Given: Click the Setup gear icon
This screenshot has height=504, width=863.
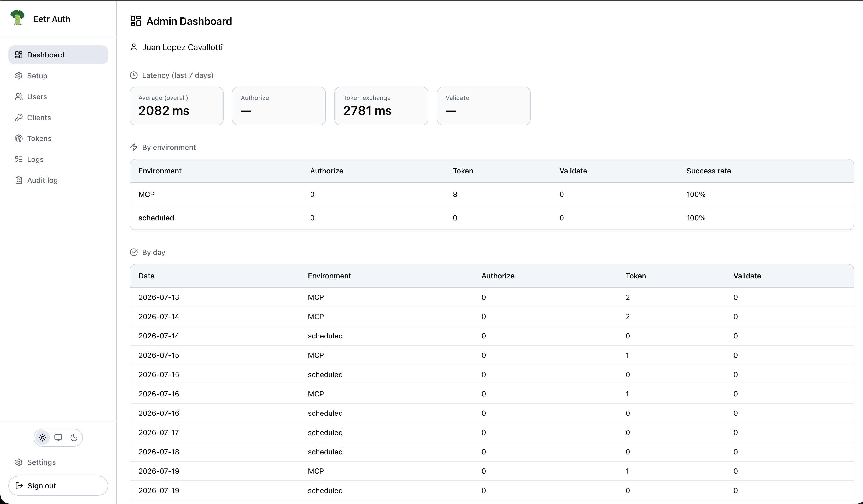Looking at the screenshot, I should click(x=19, y=76).
